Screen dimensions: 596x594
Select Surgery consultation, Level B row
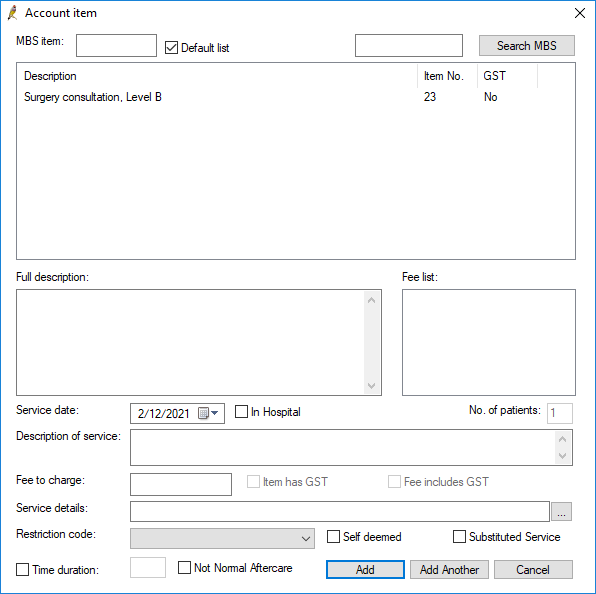[x=296, y=97]
